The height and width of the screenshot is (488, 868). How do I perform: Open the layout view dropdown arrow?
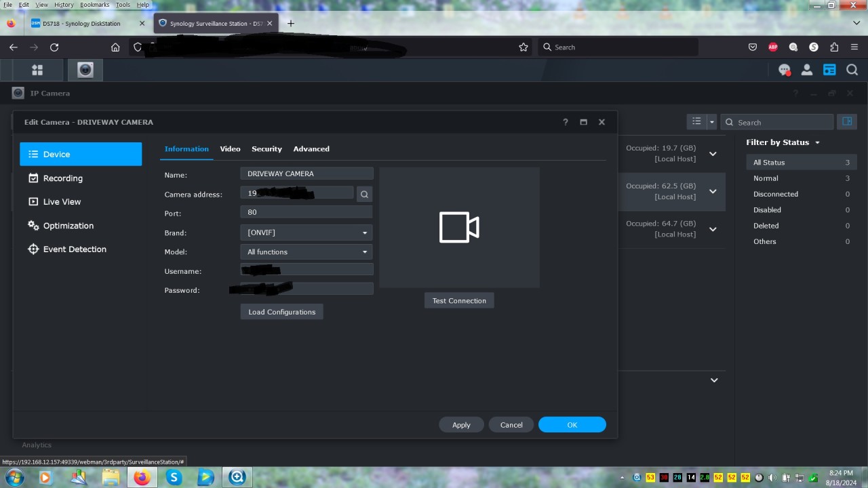pyautogui.click(x=711, y=122)
